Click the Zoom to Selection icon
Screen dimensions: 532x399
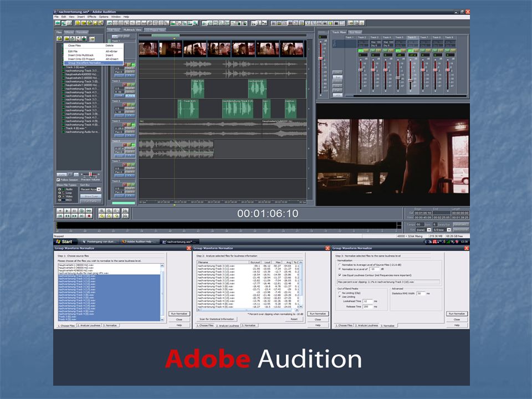[101, 216]
